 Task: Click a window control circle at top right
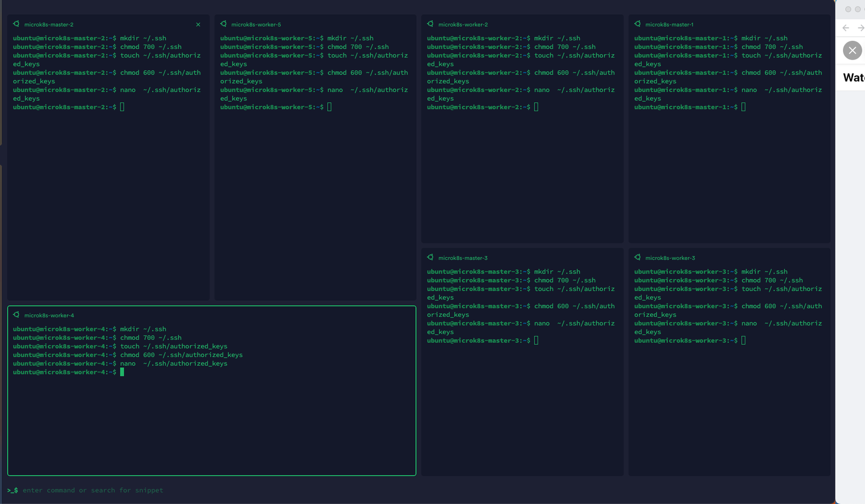848,9
